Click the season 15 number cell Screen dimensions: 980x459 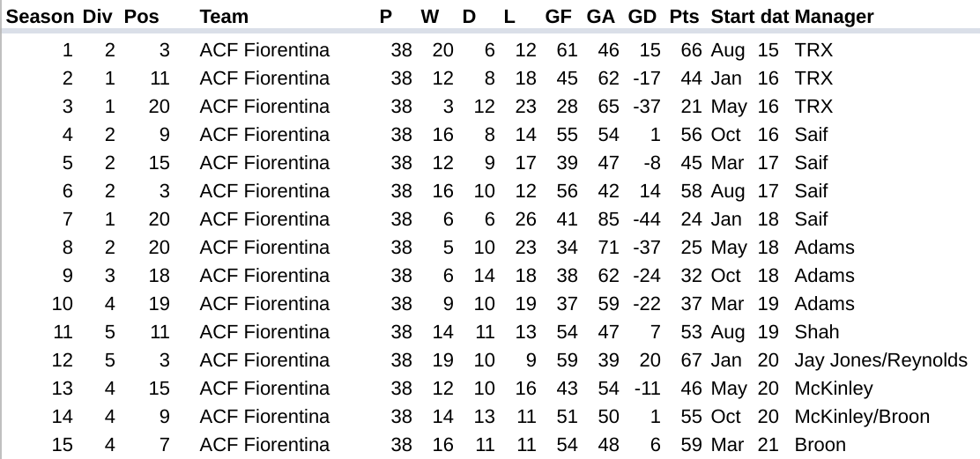point(62,445)
